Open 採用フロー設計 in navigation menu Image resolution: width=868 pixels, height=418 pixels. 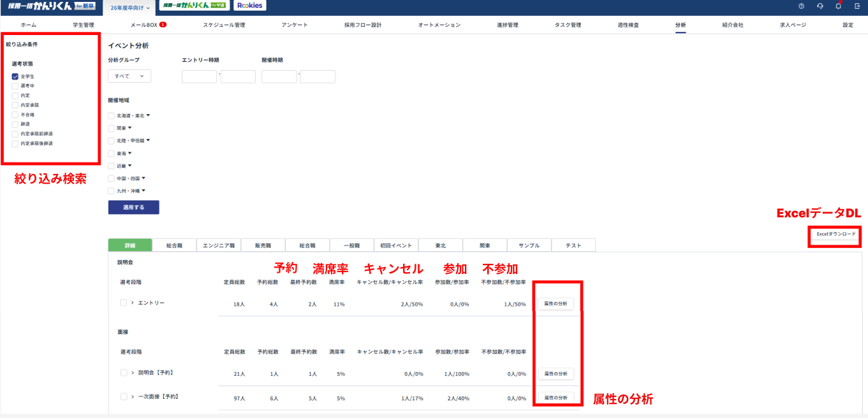362,25
